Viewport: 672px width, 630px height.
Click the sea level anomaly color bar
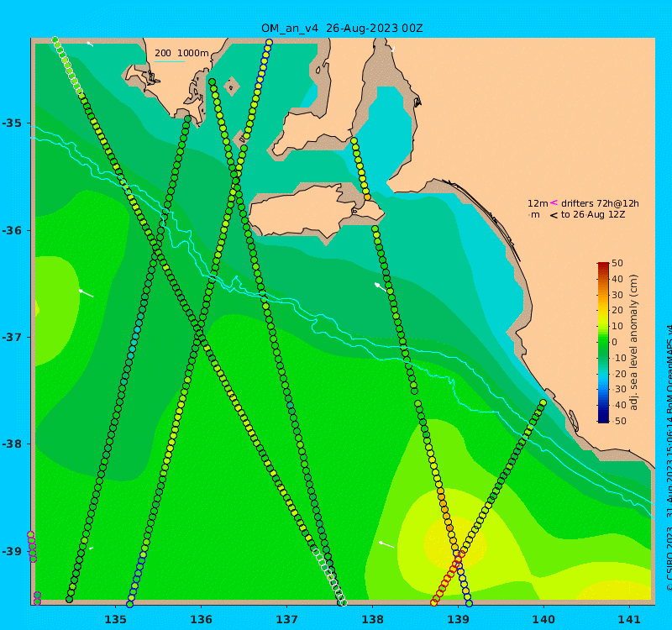(603, 342)
